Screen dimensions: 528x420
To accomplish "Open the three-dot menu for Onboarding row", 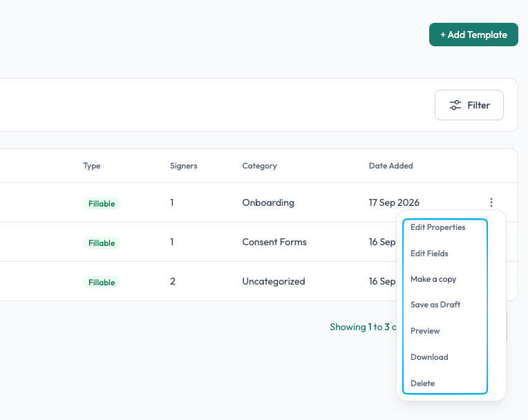I will tap(491, 202).
